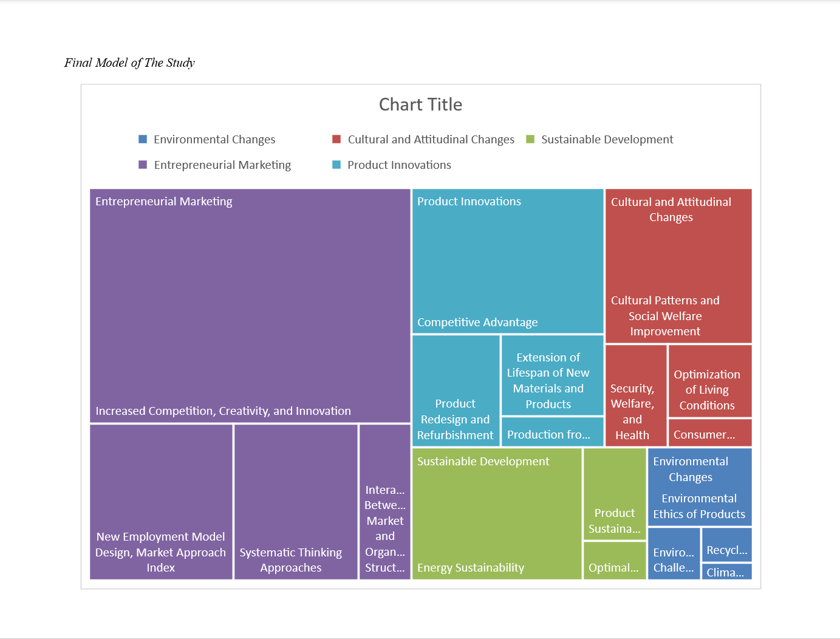Click the blue Environmental Changes legend swatch
Screen dimensions: 840x639
(143, 139)
